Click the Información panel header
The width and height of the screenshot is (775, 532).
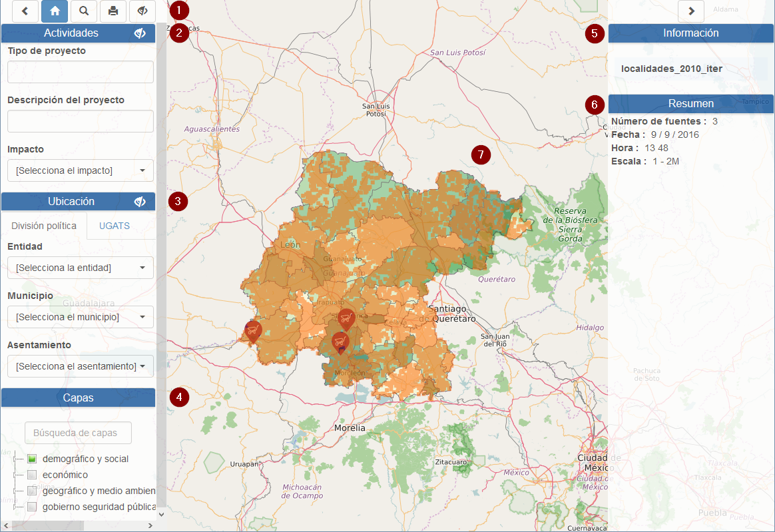[x=691, y=33]
